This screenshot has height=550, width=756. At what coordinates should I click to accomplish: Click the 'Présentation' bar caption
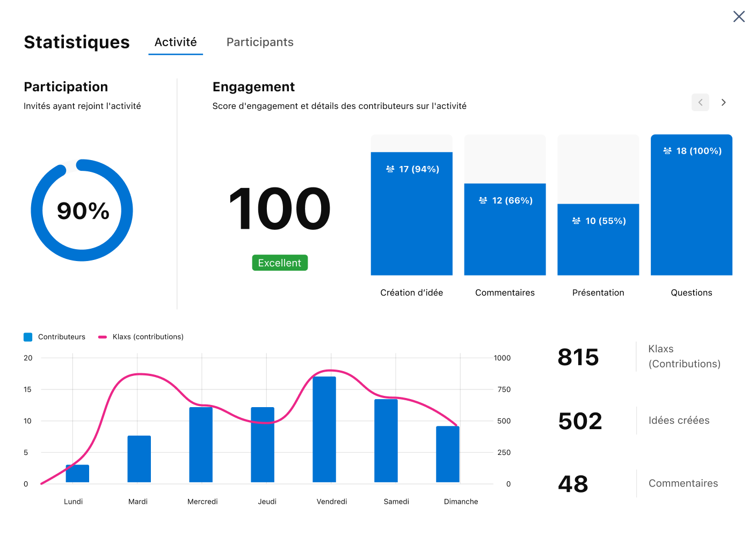coord(598,293)
